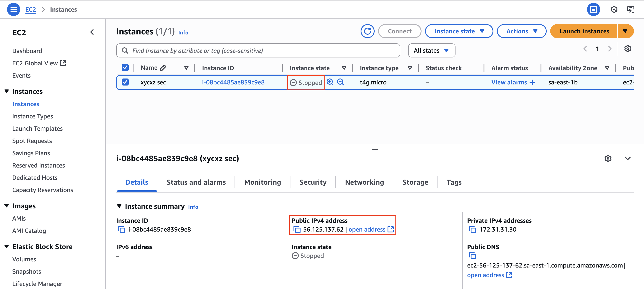Click the refresh instances icon
This screenshot has width=644, height=289.
point(368,31)
